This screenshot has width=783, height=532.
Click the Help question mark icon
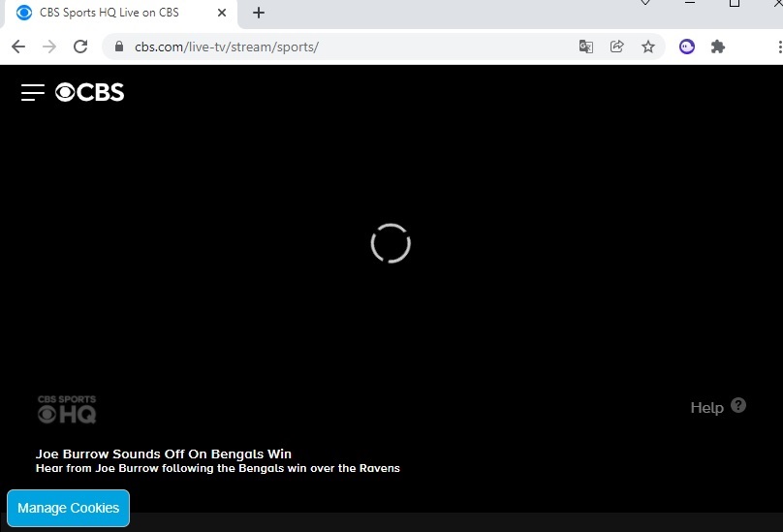[x=738, y=405]
